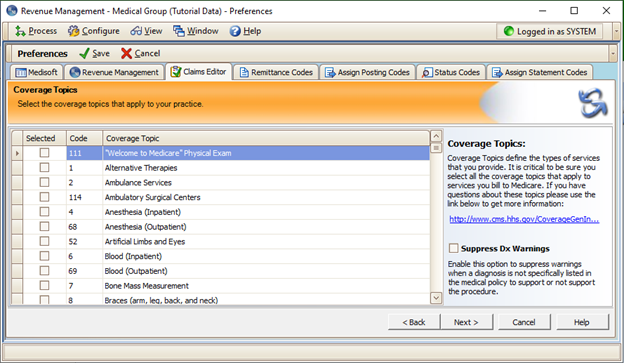Select the Artificial Limbs and Eyes checkbox
624x363 pixels.
point(44,241)
